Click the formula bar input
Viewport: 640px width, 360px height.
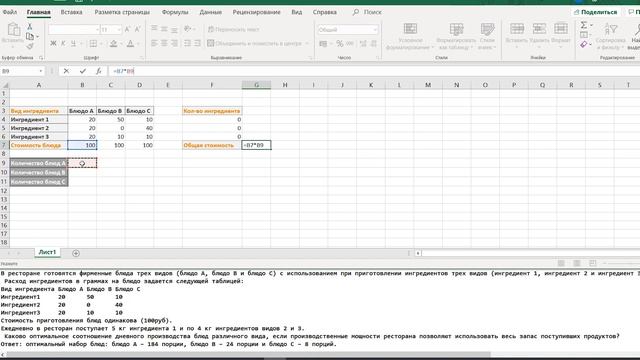click(373, 71)
